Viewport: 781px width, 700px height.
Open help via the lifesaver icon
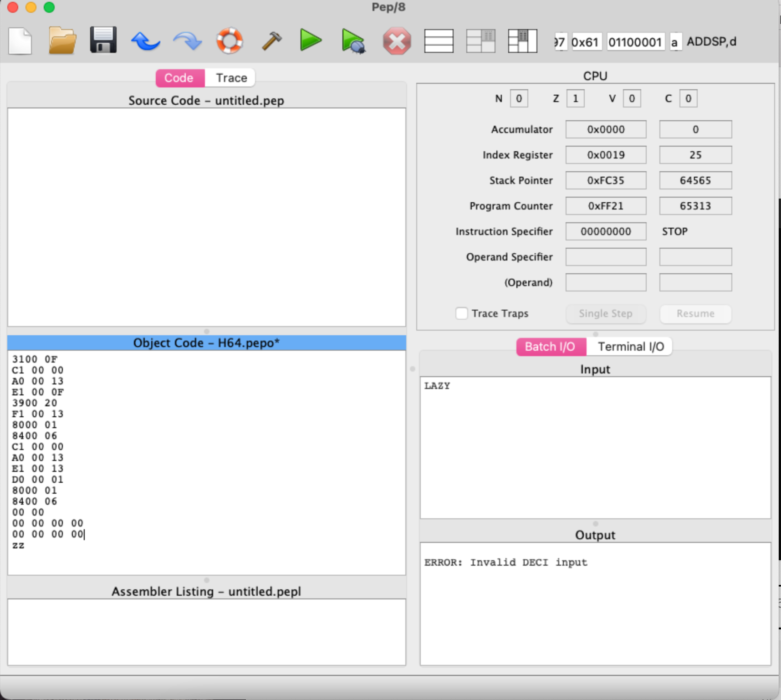pyautogui.click(x=230, y=41)
